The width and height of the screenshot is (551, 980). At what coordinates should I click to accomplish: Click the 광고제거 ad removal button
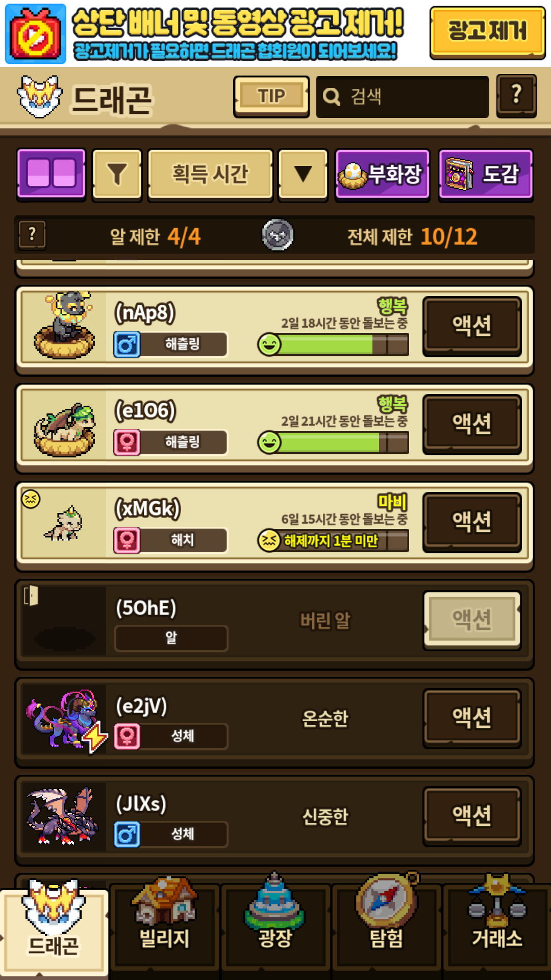pyautogui.click(x=487, y=32)
